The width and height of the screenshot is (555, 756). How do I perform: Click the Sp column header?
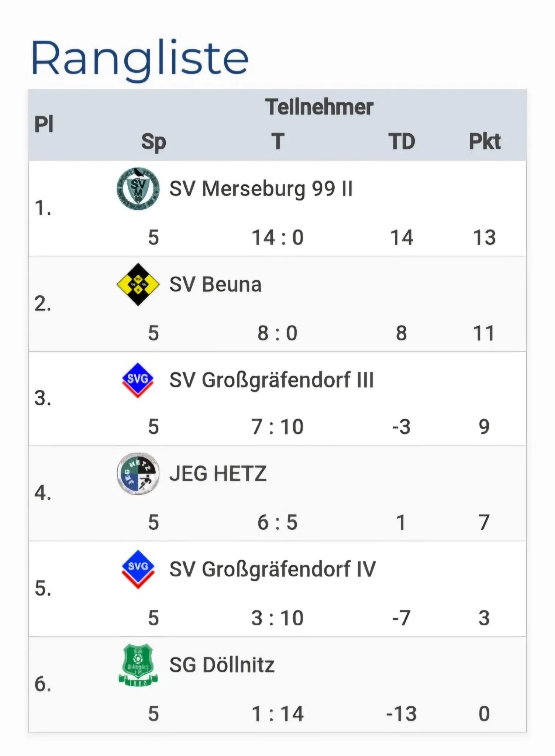click(x=154, y=142)
